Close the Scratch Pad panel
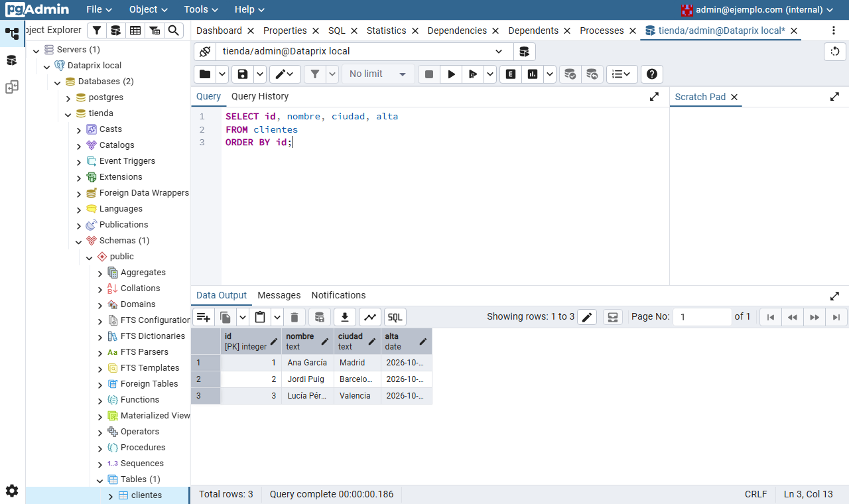The width and height of the screenshot is (849, 504). (734, 97)
